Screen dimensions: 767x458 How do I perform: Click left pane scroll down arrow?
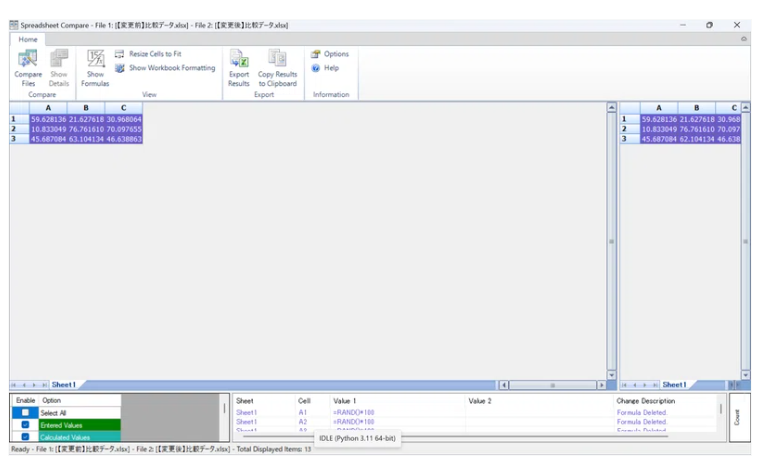[611, 375]
